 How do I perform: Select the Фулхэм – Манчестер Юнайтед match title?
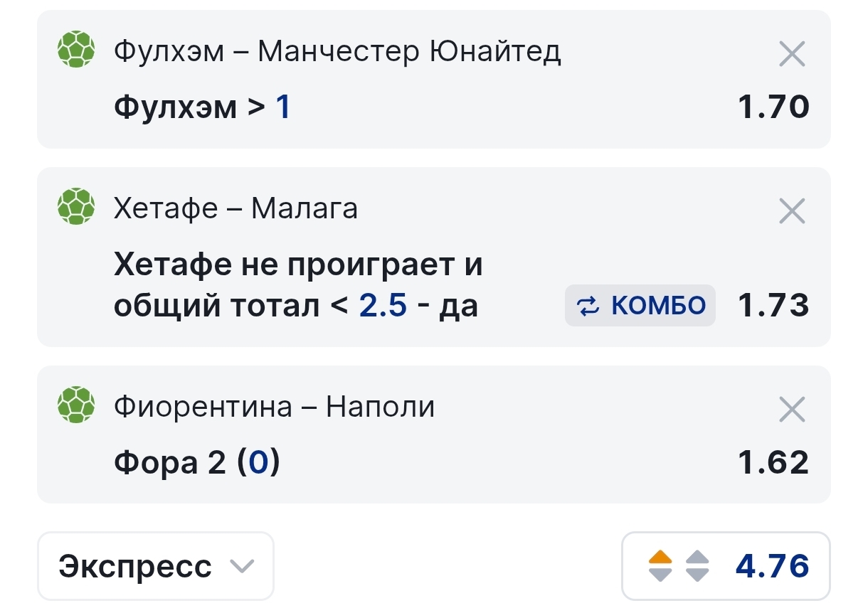point(337,51)
